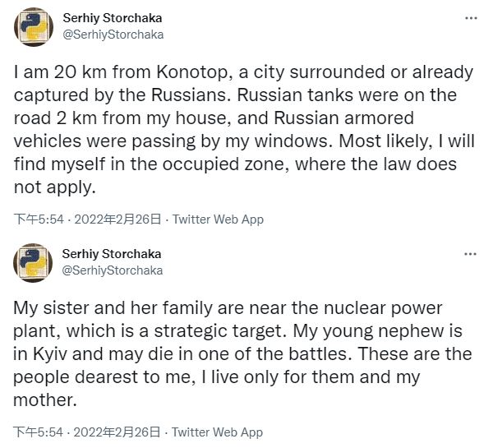Open display name Serhiy Storchaka on second tweet
This screenshot has width=493, height=448.
tap(112, 254)
